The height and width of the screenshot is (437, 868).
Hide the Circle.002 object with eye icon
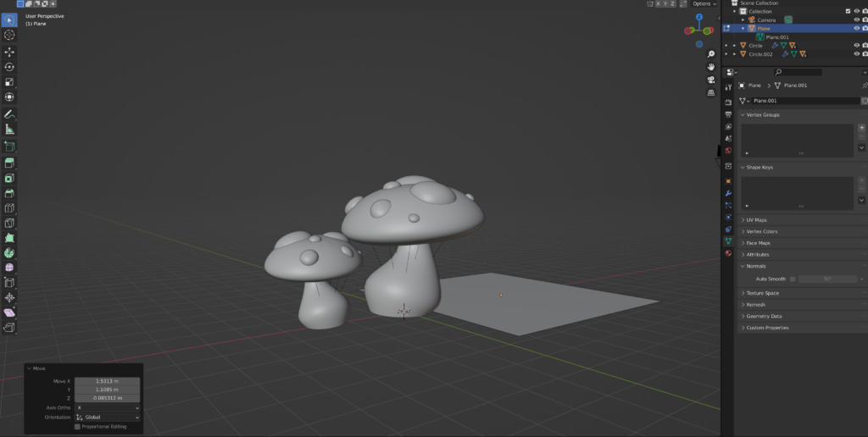[856, 54]
